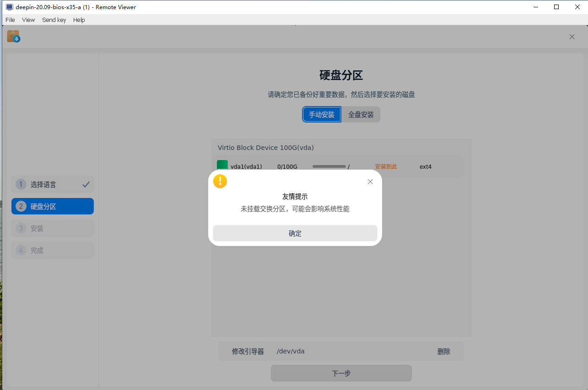This screenshot has height=390, width=588.
Task: Click the 修改引导器 button
Action: click(248, 351)
